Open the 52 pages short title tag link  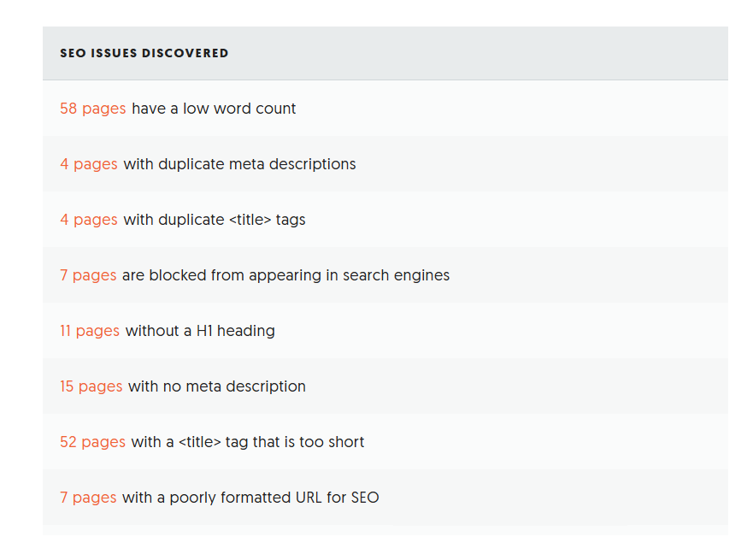point(91,442)
